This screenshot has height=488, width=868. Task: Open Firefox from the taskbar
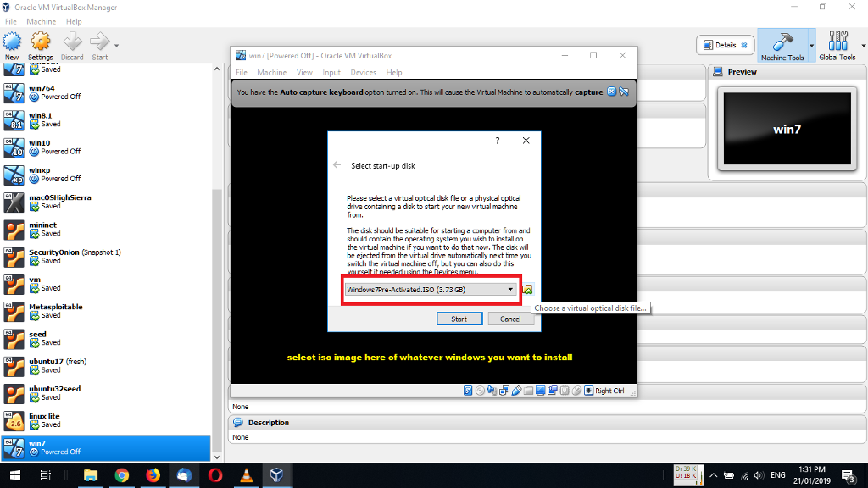[153, 475]
